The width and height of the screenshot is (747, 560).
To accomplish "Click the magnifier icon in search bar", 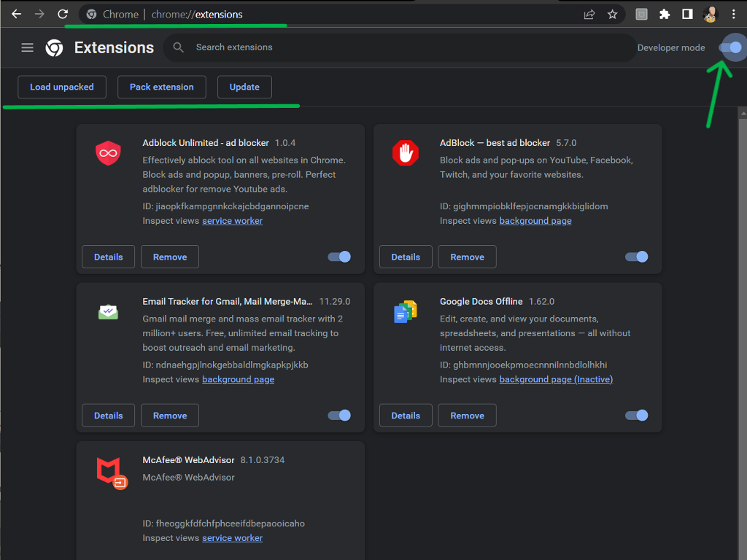I will [178, 47].
